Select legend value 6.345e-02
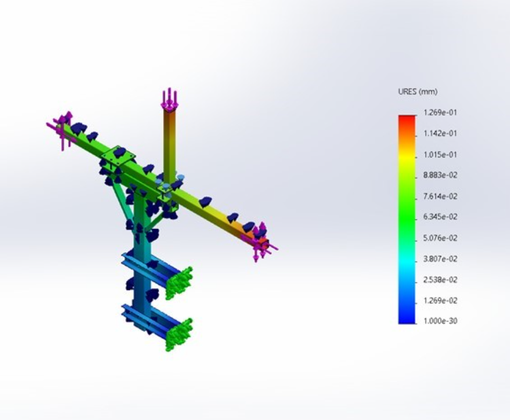This screenshot has width=510, height=420. [440, 217]
